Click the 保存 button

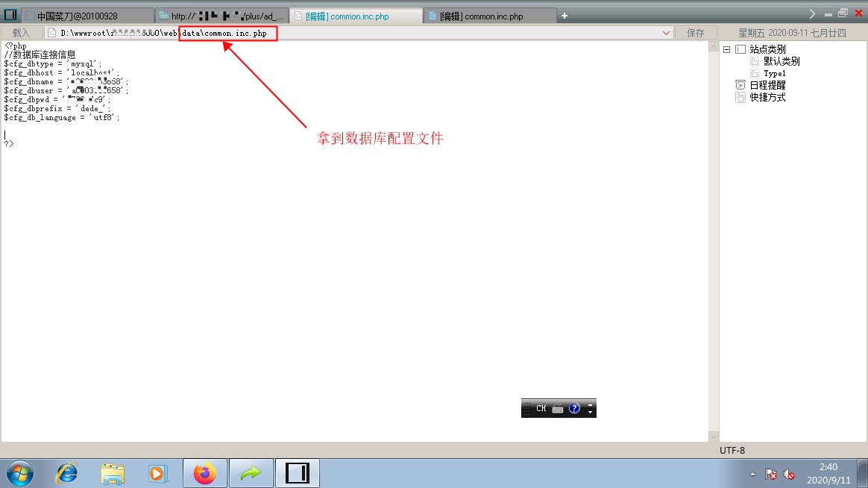[x=695, y=34]
